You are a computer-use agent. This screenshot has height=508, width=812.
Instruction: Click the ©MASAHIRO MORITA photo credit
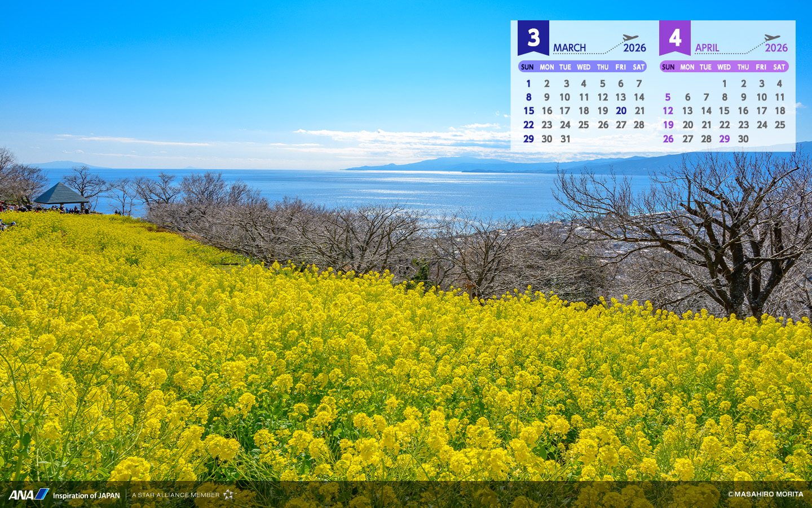pos(765,494)
